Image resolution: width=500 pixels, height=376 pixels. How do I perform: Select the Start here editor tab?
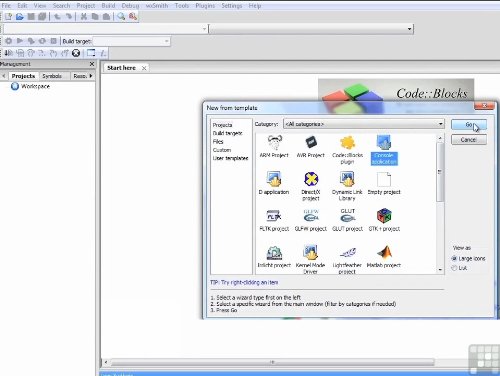121,68
